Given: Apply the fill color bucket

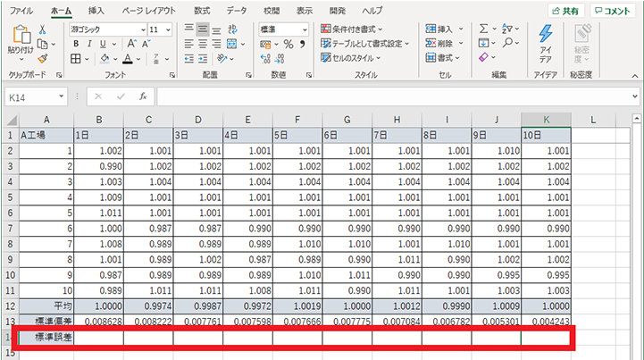Looking at the screenshot, I should pos(105,59).
